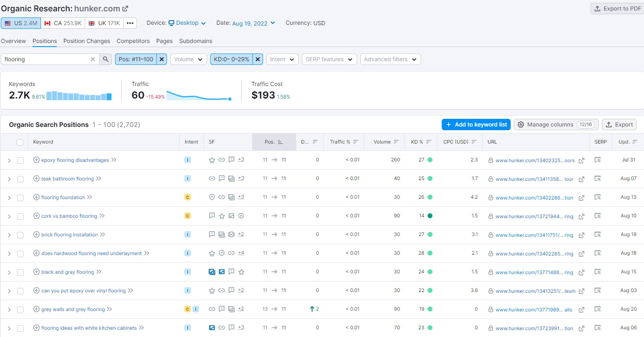Switch to the Competitors tab
This screenshot has height=337, width=644.
pyautogui.click(x=133, y=41)
